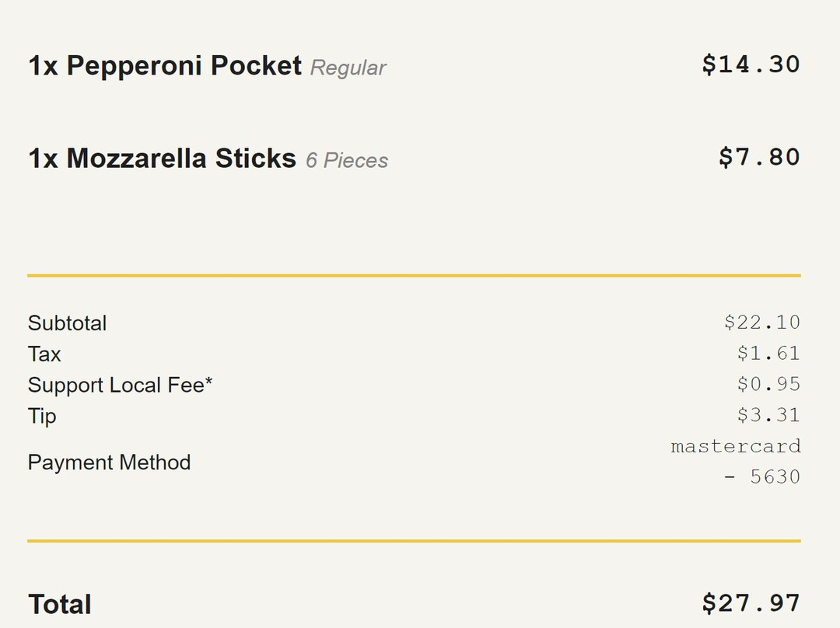Select the $14.30 item price
The height and width of the screenshot is (628, 840).
pos(751,64)
